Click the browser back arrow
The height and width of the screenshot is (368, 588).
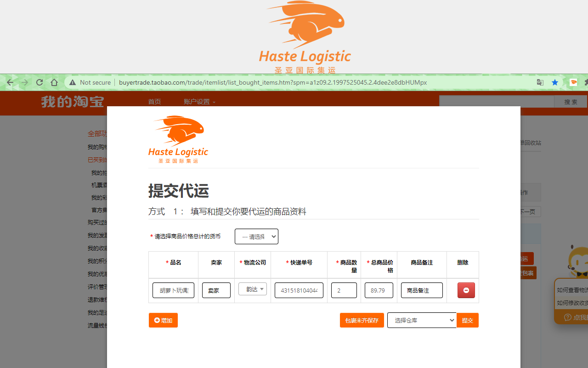(10, 82)
